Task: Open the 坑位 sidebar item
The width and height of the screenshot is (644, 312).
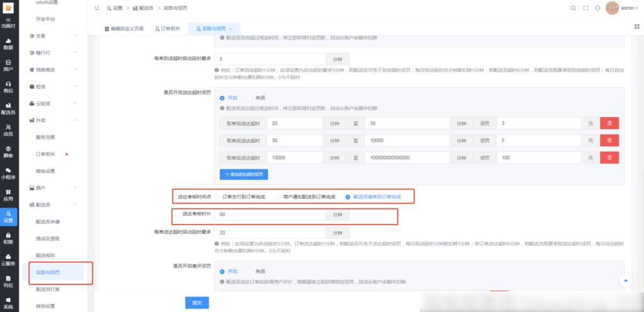Action: coord(9,282)
